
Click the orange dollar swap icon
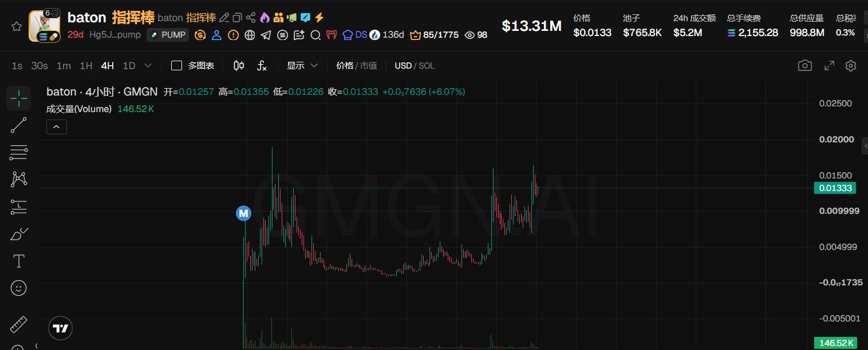(x=200, y=35)
